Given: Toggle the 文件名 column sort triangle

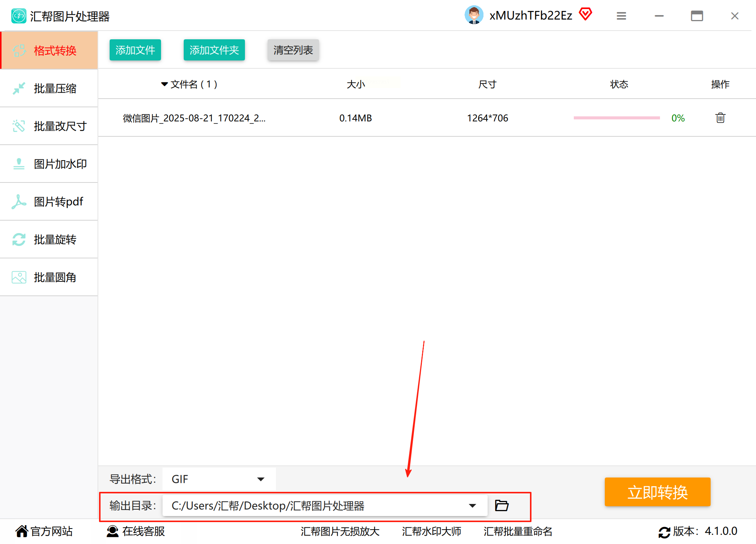Looking at the screenshot, I should pyautogui.click(x=164, y=84).
